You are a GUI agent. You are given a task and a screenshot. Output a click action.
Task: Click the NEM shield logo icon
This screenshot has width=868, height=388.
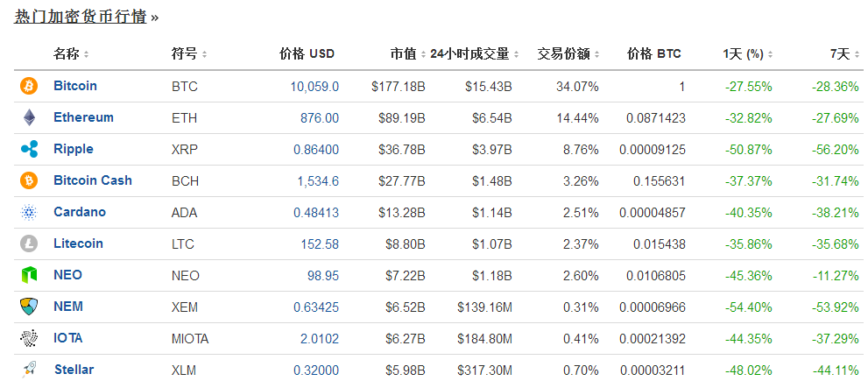tap(29, 307)
